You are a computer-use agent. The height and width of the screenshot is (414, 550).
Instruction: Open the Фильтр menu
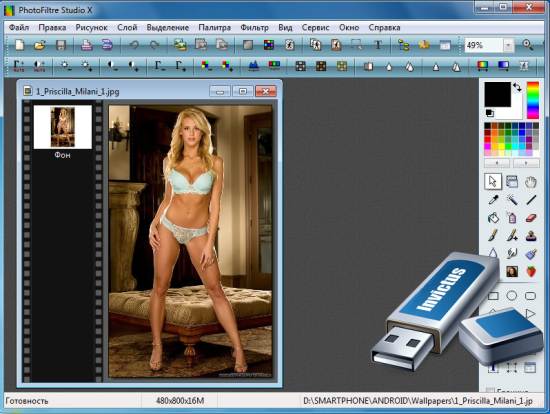(255, 27)
